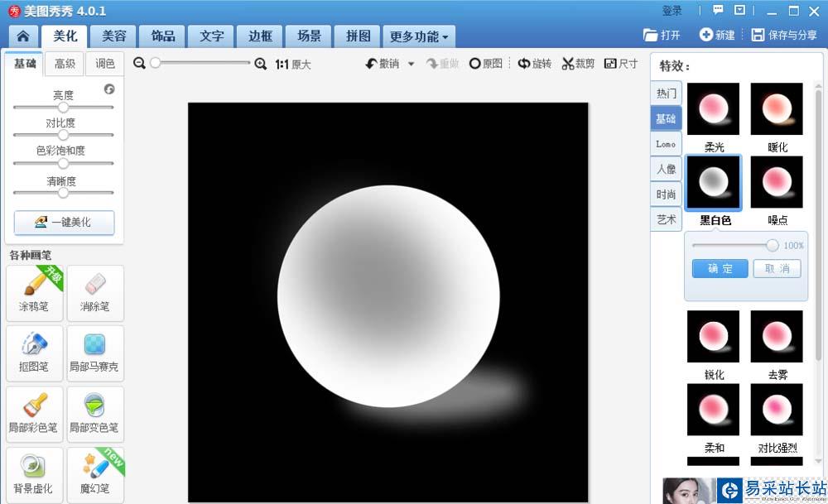Expand the 更多功能 dropdown menu
Viewport: 828px width, 504px height.
419,36
